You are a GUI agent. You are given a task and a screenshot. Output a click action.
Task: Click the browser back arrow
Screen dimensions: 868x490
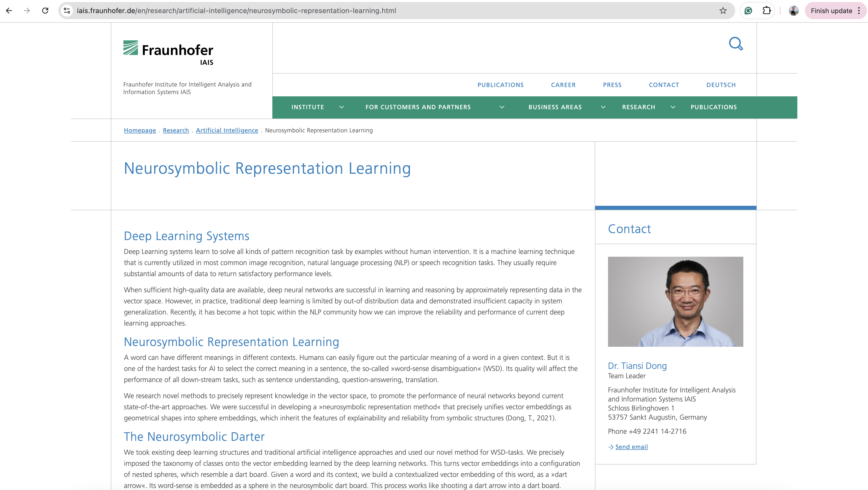[9, 11]
